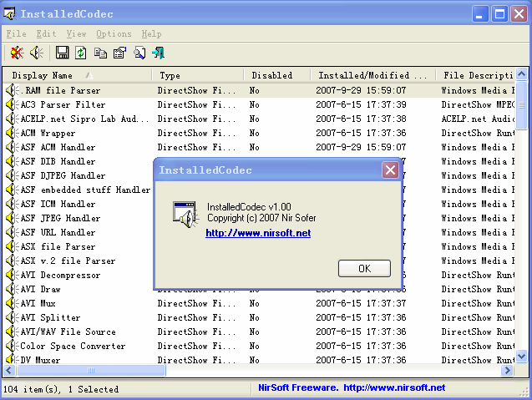Click the speaker icon beside Color Space Converter
The width and height of the screenshot is (532, 400).
coord(13,346)
